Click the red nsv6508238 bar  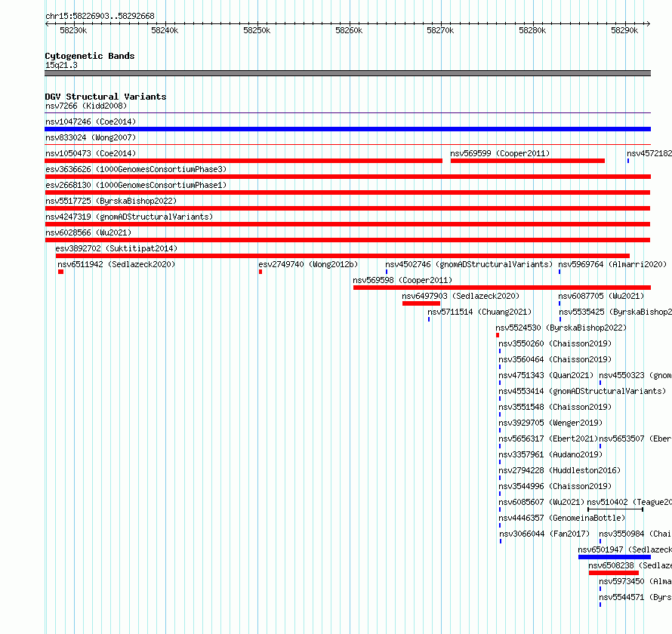coord(614,573)
